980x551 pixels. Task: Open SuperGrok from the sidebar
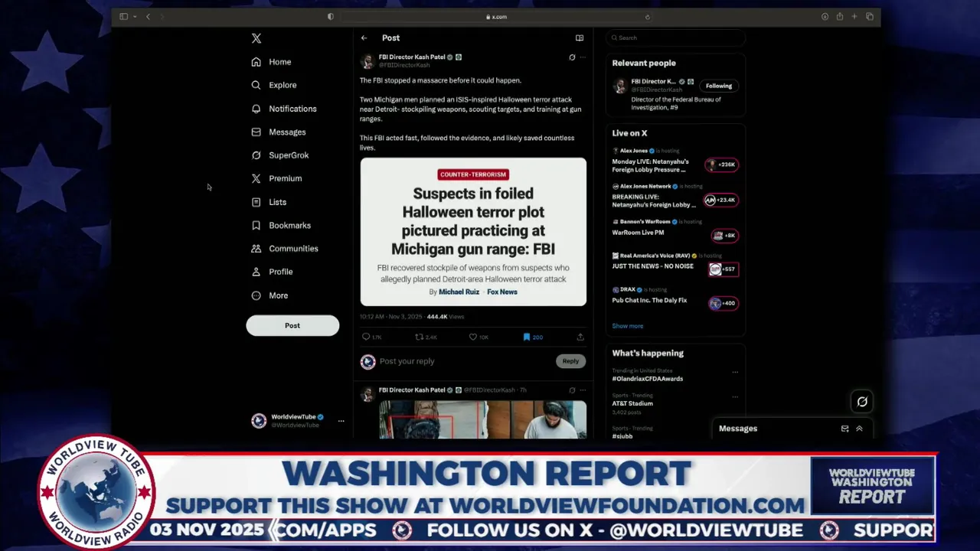coord(280,155)
